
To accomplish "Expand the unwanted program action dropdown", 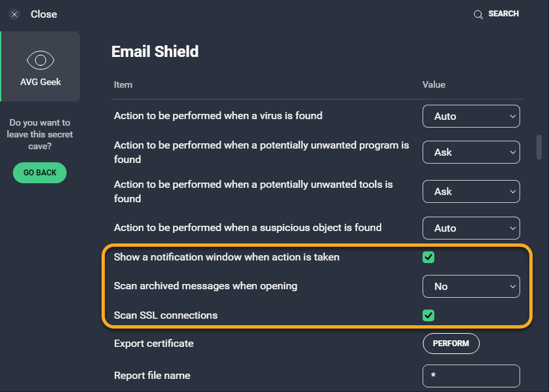I will (471, 152).
